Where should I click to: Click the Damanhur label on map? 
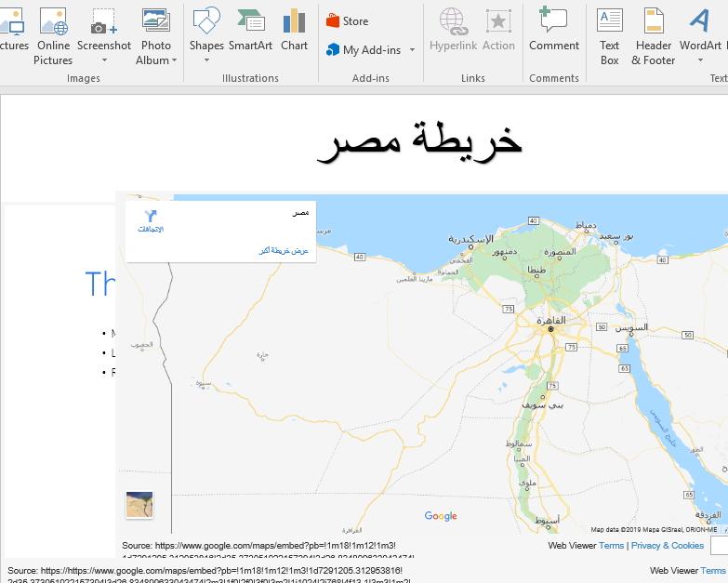click(x=505, y=252)
